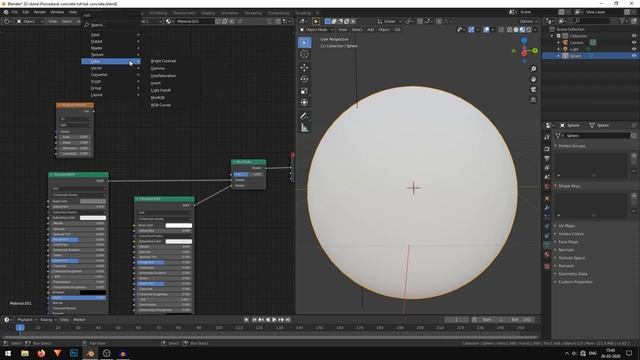
Task: Choose Hue/Saturation from Color submenu
Action: pyautogui.click(x=163, y=76)
